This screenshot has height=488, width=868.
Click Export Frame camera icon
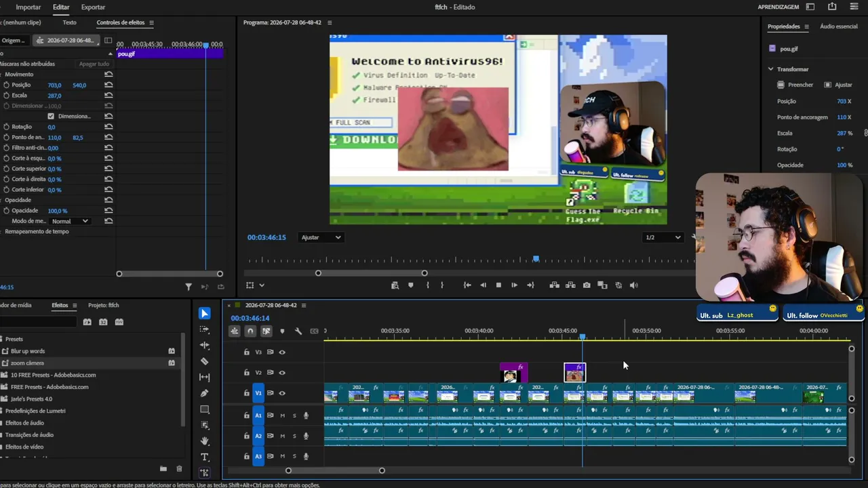(x=587, y=285)
